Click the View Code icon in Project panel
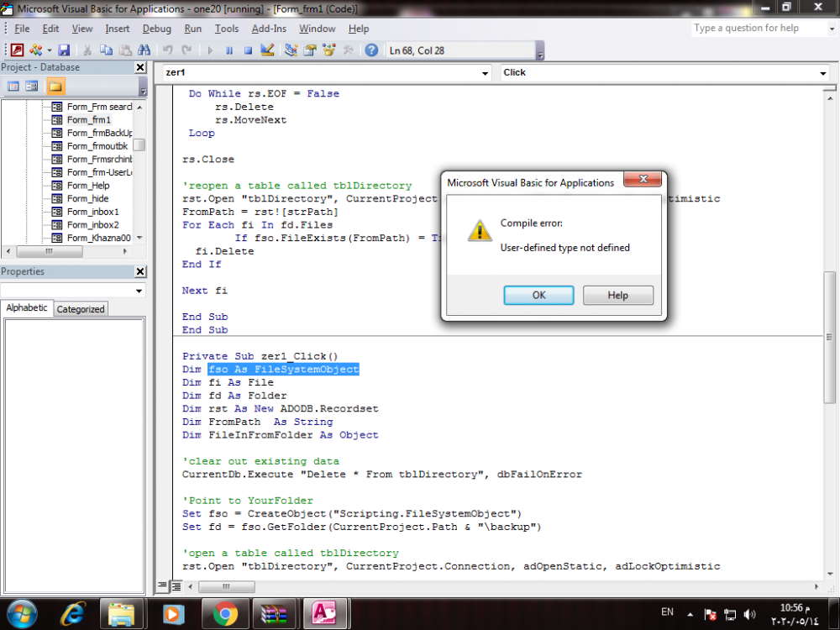The width and height of the screenshot is (840, 630). coord(13,87)
